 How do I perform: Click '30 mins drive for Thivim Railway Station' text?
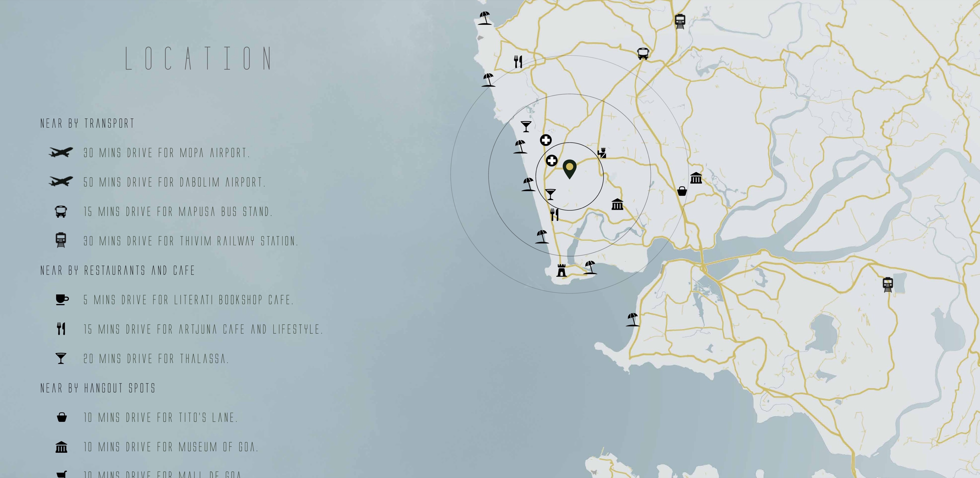[x=191, y=241]
